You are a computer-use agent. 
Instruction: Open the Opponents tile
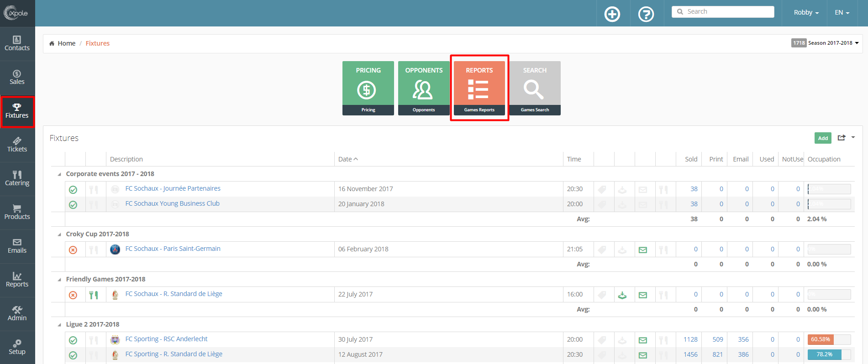click(424, 88)
